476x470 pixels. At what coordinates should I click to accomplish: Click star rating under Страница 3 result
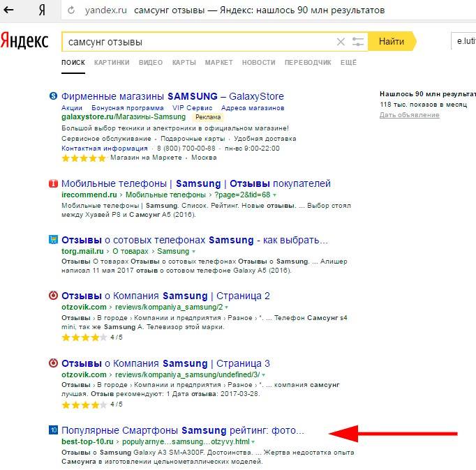pyautogui.click(x=84, y=404)
